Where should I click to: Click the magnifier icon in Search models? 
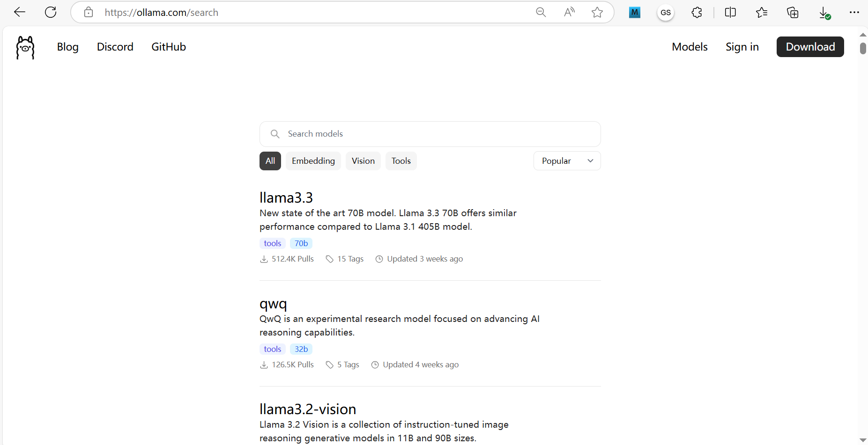point(275,134)
